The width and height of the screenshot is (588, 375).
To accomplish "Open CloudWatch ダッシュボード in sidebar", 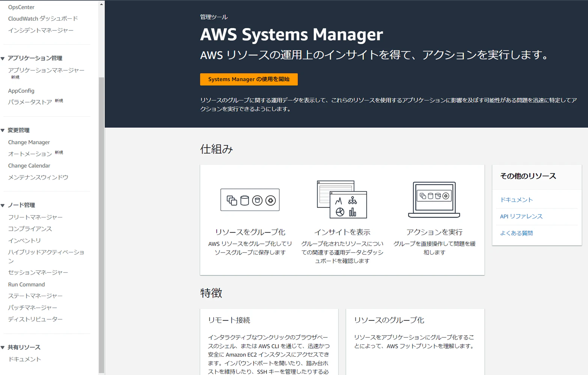I will coord(43,18).
